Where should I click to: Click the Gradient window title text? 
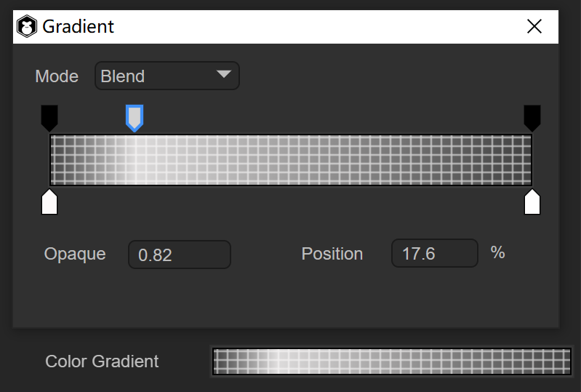tap(79, 27)
